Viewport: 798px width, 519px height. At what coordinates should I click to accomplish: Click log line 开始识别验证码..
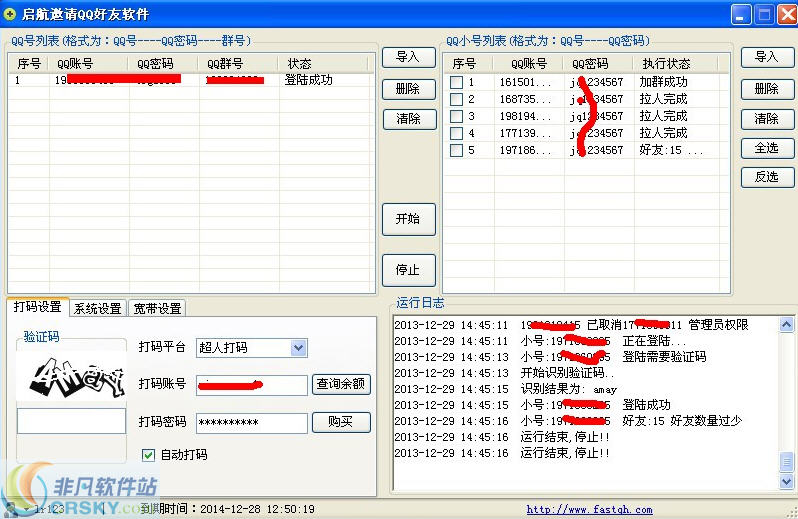coord(504,373)
